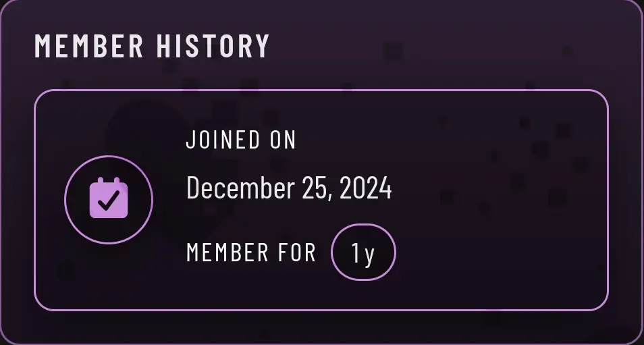The width and height of the screenshot is (644, 345).
Task: Click the "MEMBER HISTORY" heading
Action: 152,46
